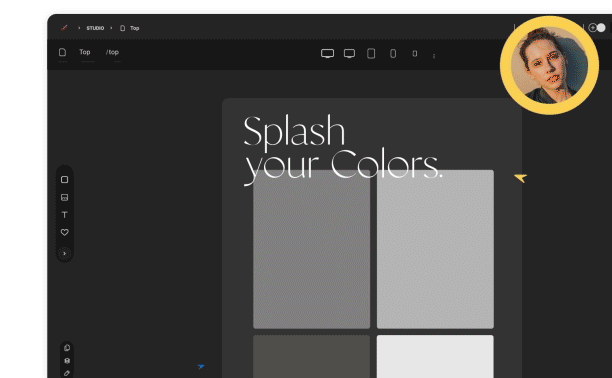Select the near-white tile at bottom right
Viewport: 612px width, 378px height.
pos(435,356)
